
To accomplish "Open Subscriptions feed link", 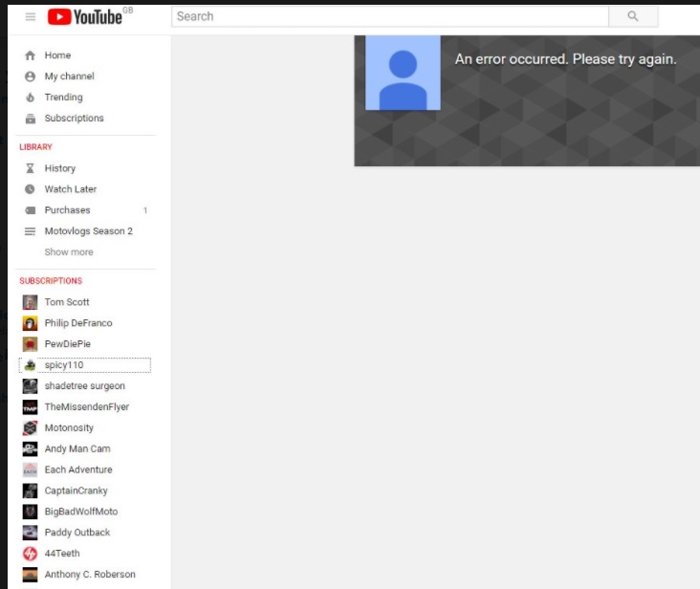I will [74, 119].
